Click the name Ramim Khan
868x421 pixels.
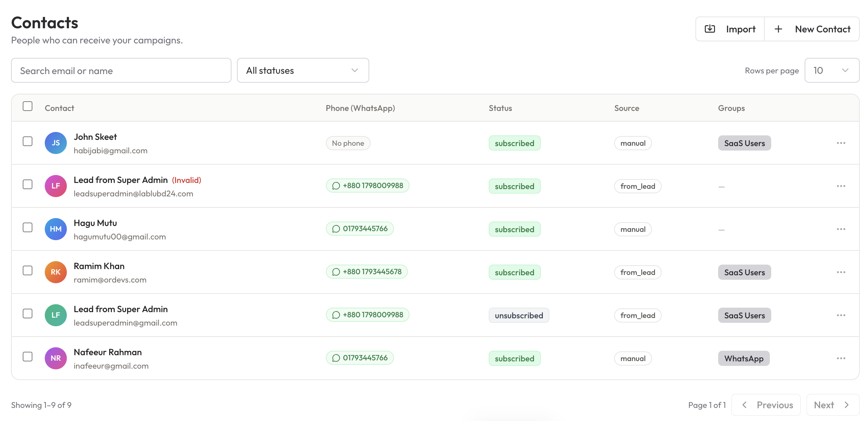pyautogui.click(x=99, y=266)
